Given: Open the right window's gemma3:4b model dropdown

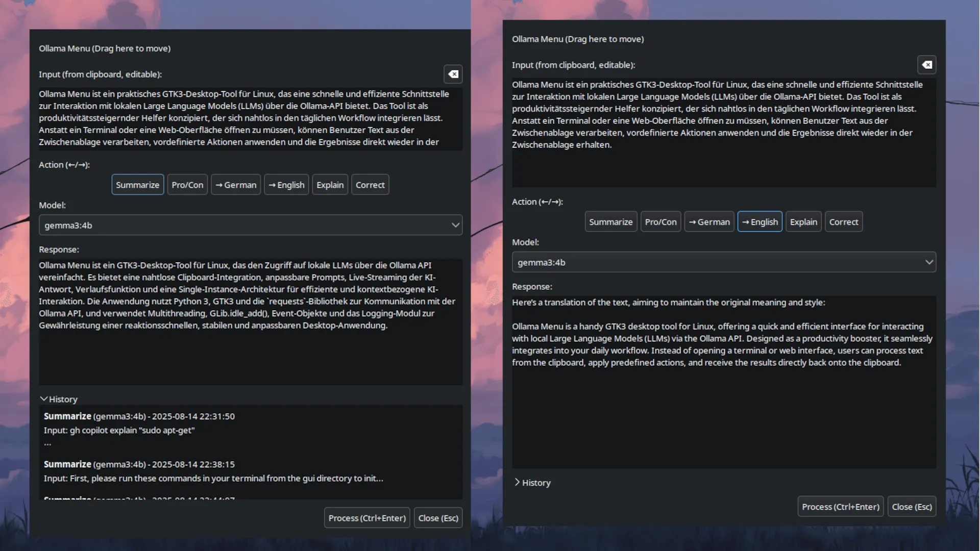Looking at the screenshot, I should 723,262.
